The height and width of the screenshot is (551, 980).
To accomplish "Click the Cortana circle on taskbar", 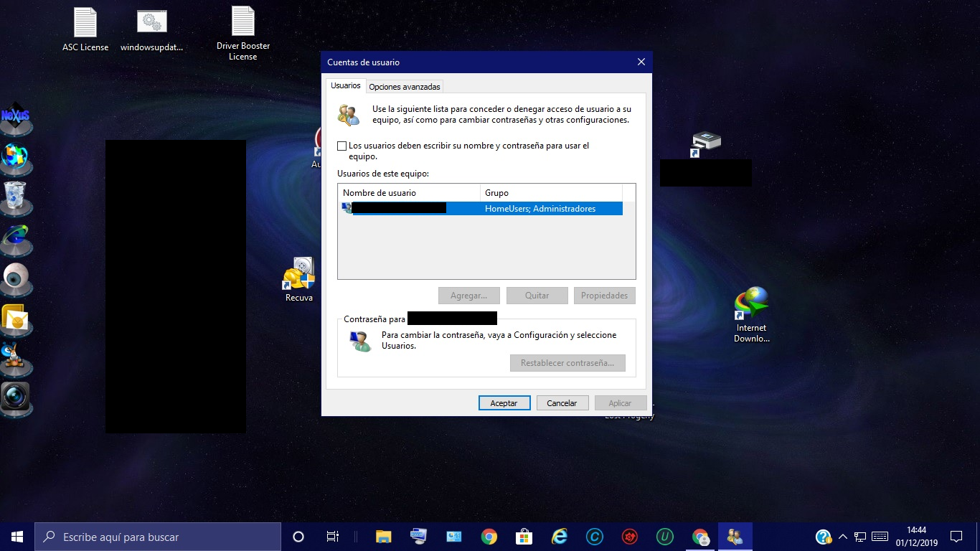I will [x=298, y=537].
